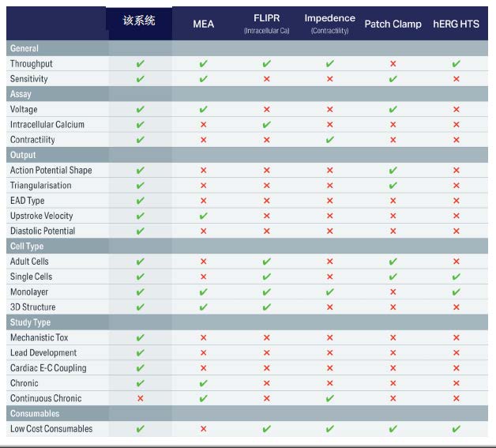Click the MEA Throughput green checkmark
The image size is (496, 448).
pyautogui.click(x=203, y=64)
